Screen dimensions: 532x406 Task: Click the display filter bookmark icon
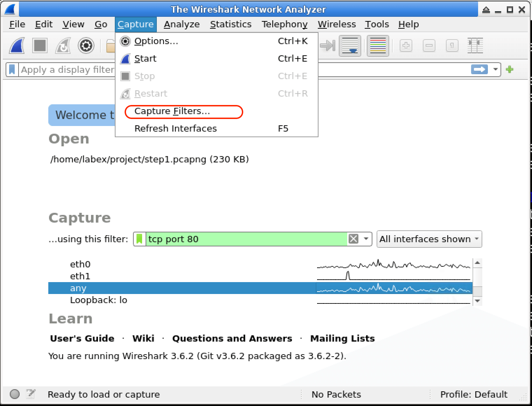[12, 70]
